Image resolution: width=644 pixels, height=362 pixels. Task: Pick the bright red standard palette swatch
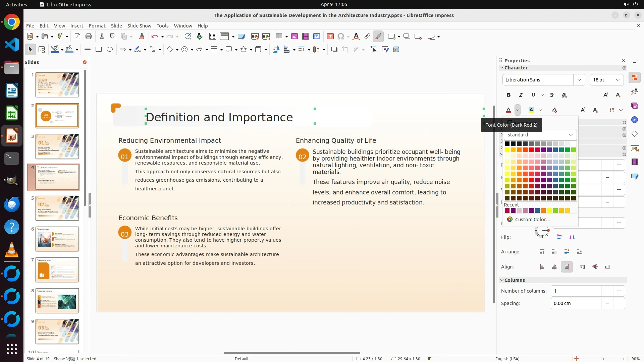(531, 150)
